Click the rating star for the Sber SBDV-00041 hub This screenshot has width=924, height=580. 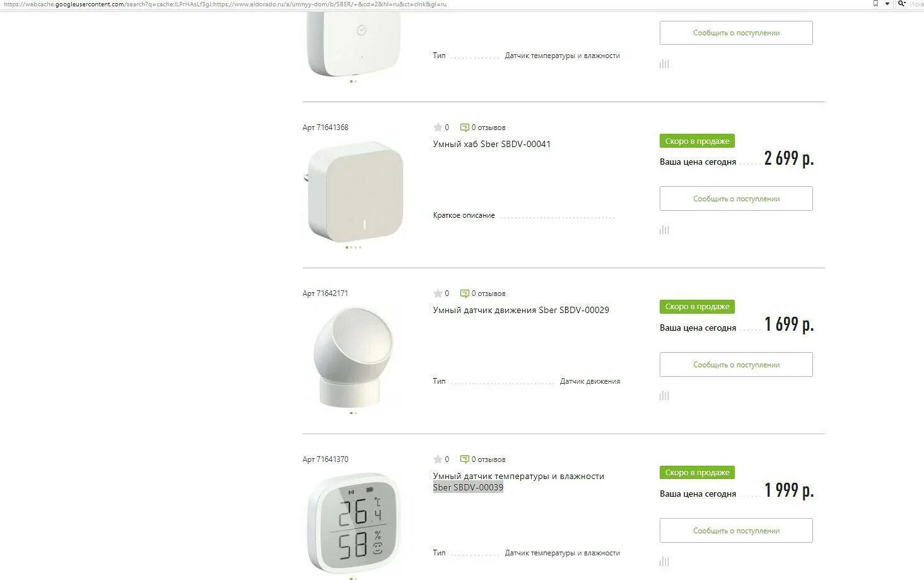point(438,127)
